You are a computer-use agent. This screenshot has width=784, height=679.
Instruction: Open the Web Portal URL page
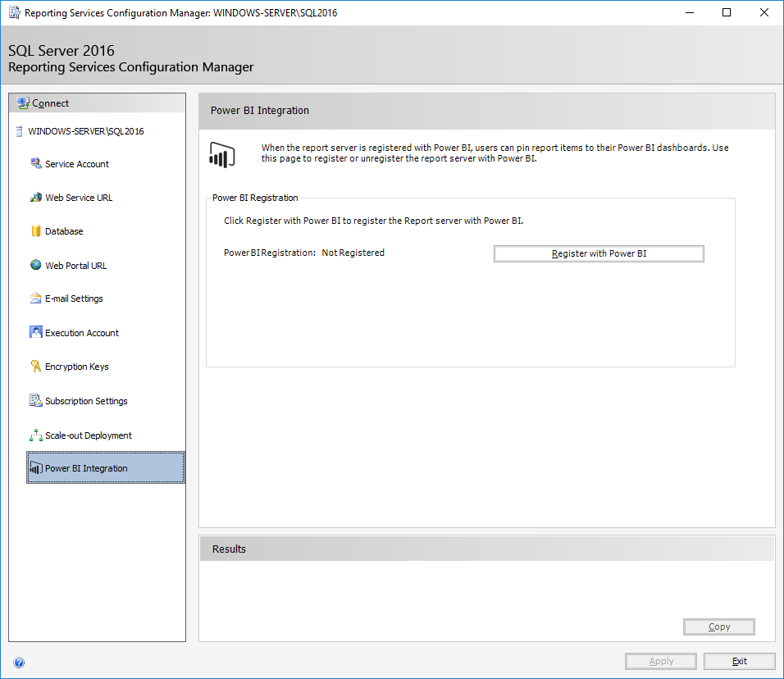click(x=75, y=266)
